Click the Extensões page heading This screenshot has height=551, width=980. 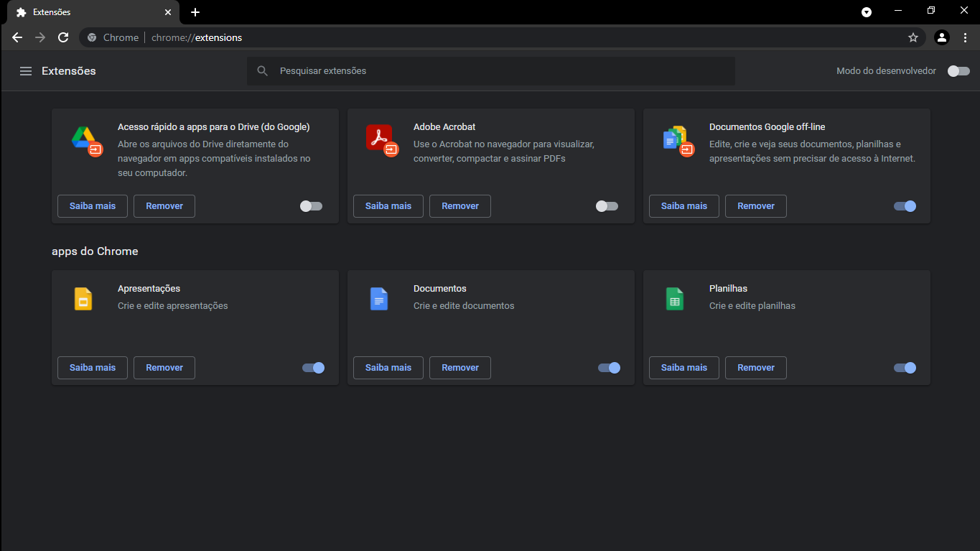pos(69,71)
